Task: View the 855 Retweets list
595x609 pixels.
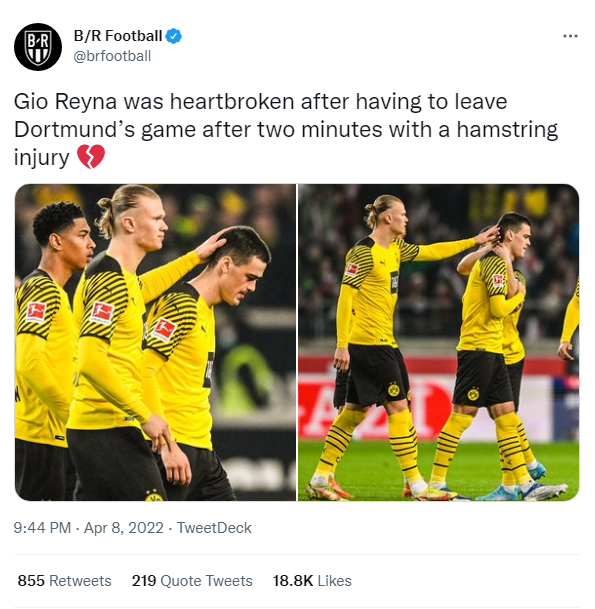Action: click(x=64, y=581)
